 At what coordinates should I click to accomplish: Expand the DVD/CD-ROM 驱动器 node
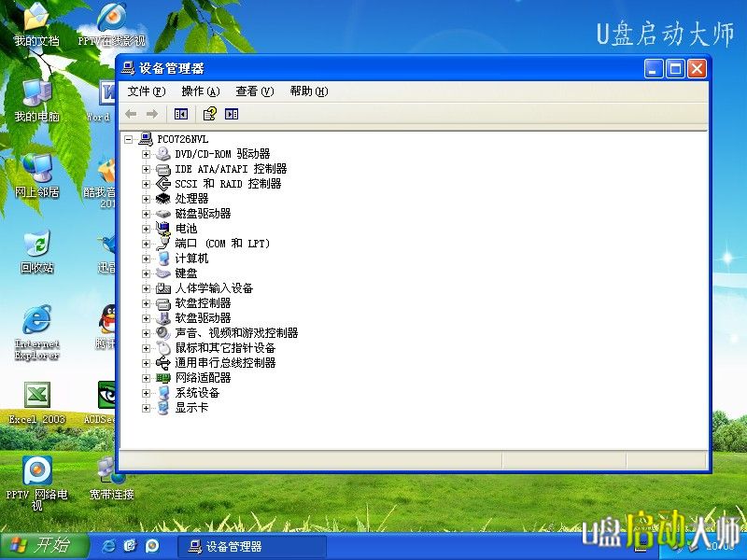tap(146, 154)
